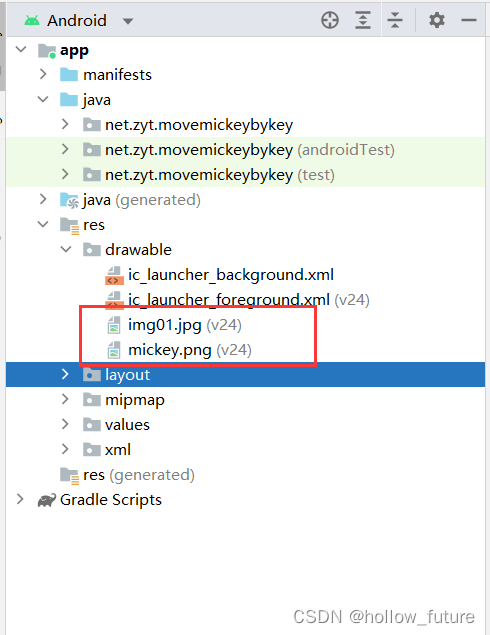Expand the first net.zyt.movemickeybykey package

coord(65,124)
